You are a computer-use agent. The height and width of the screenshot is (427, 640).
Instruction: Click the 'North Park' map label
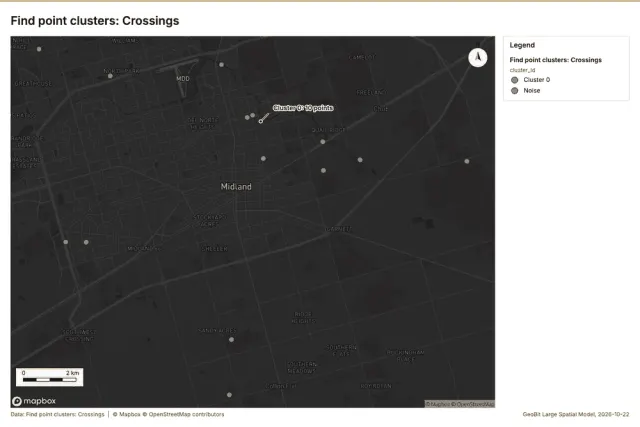121,71
